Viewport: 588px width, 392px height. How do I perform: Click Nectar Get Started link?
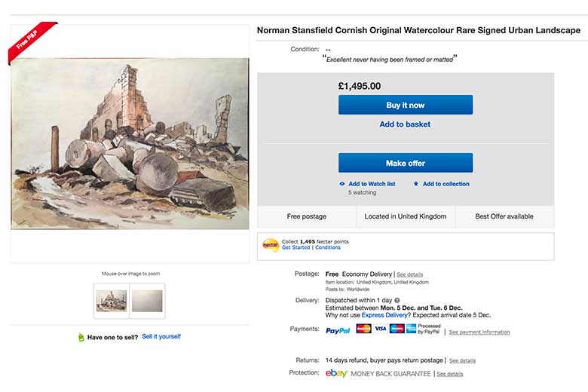(x=296, y=247)
